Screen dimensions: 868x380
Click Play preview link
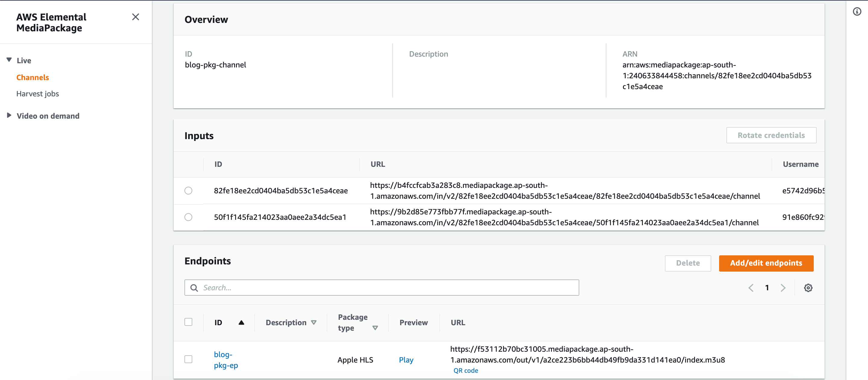point(406,360)
